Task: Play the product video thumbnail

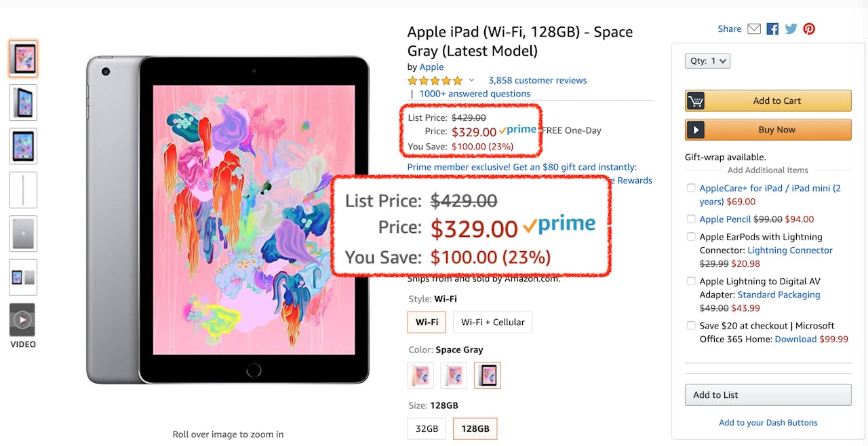Action: coord(23,320)
